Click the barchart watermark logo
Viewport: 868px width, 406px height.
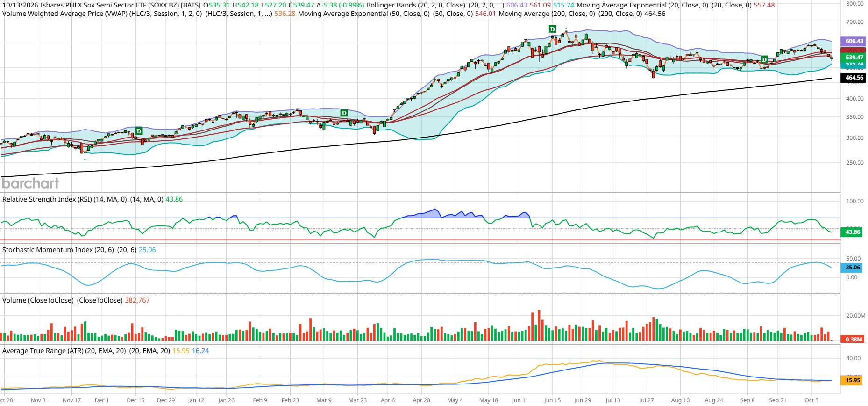[x=31, y=183]
